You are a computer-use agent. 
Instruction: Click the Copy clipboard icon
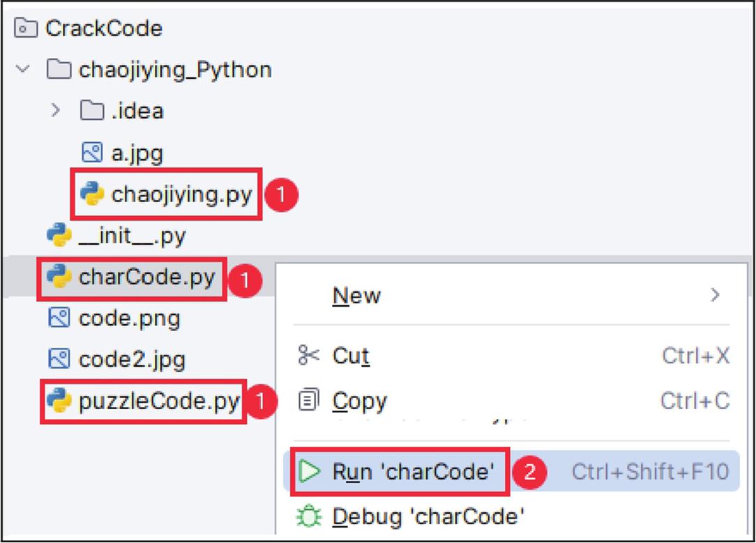[308, 401]
